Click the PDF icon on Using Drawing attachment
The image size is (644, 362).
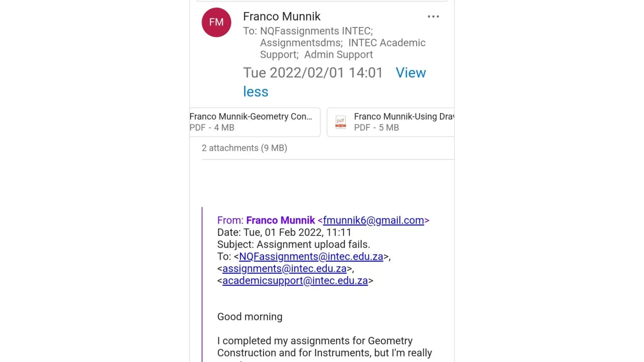340,122
